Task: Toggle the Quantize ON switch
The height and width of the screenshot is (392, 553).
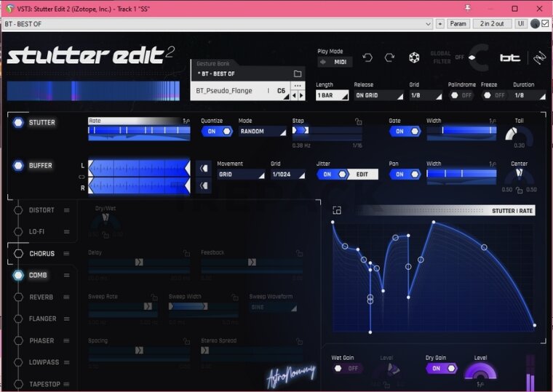Action: [x=217, y=132]
